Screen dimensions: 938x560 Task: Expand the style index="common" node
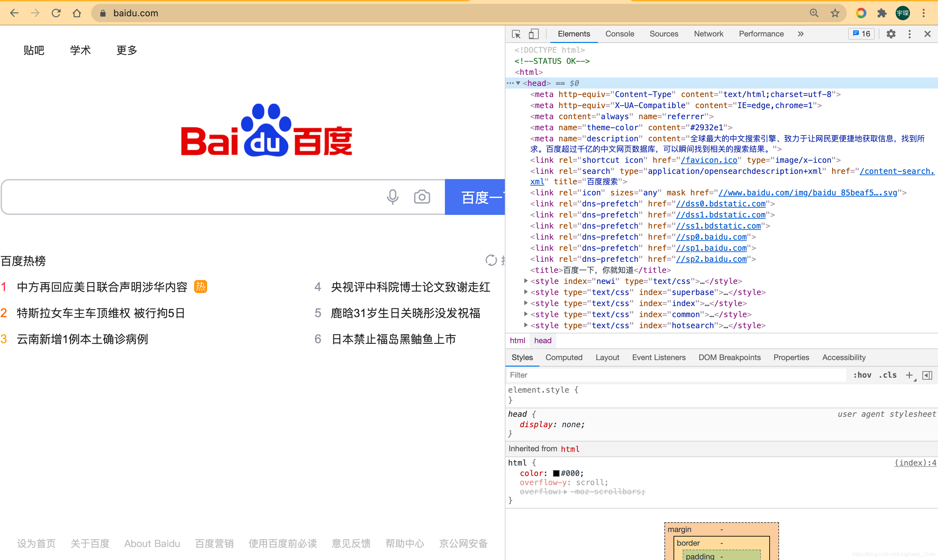click(526, 314)
